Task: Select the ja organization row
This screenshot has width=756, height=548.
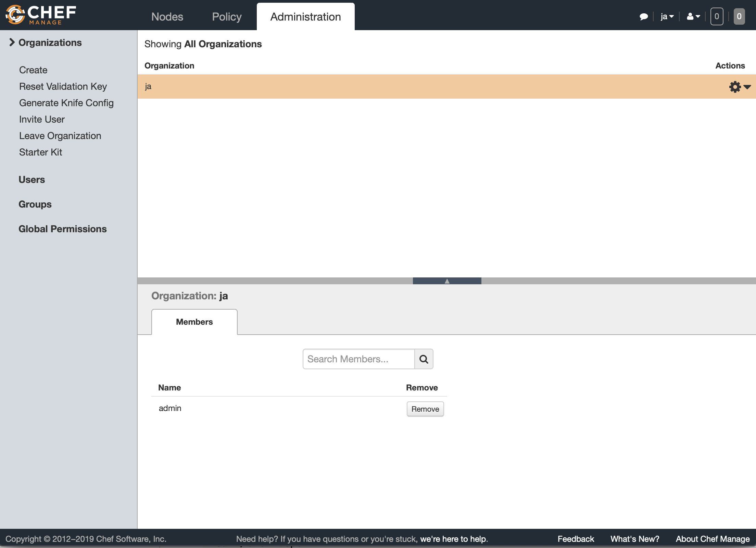Action: pyautogui.click(x=446, y=87)
